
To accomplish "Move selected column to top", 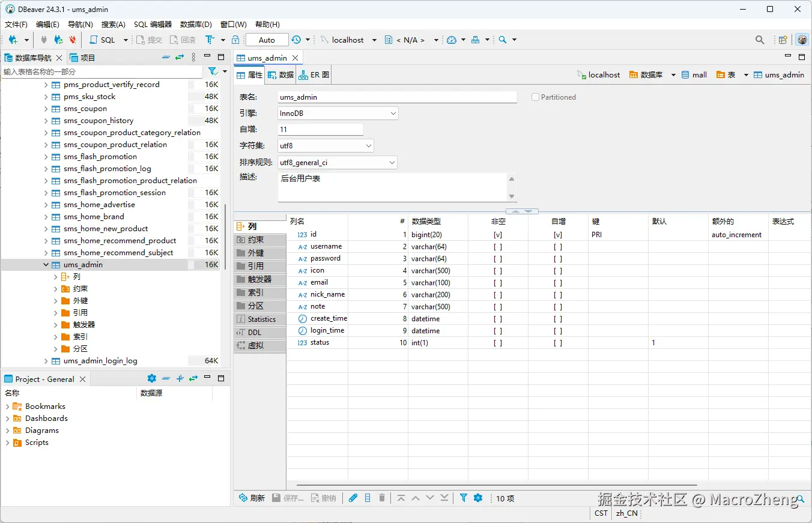I will pos(401,498).
